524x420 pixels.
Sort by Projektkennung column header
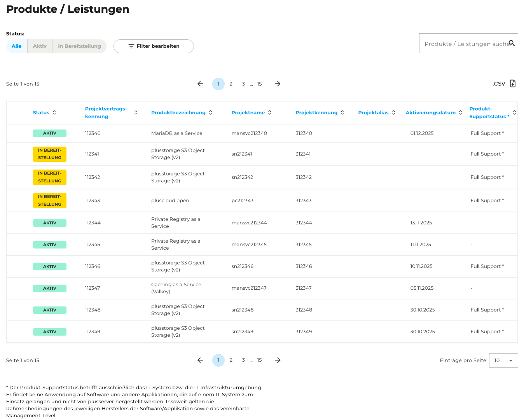316,113
